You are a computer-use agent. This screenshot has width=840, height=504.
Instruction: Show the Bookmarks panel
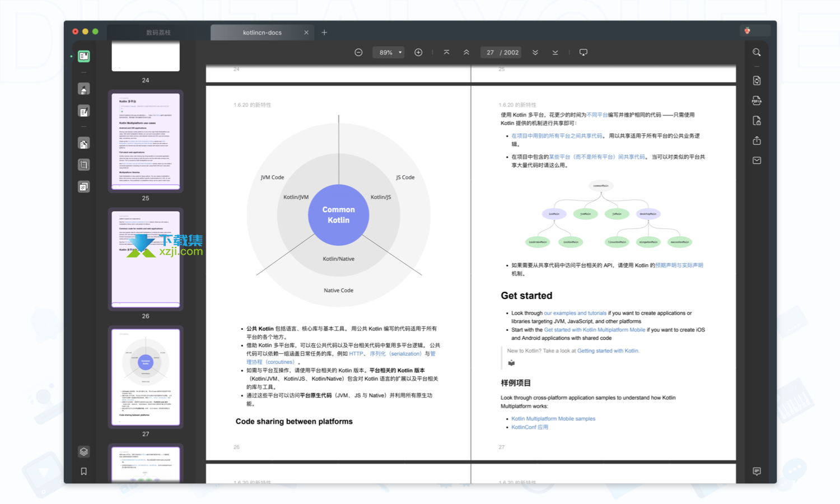(x=83, y=472)
